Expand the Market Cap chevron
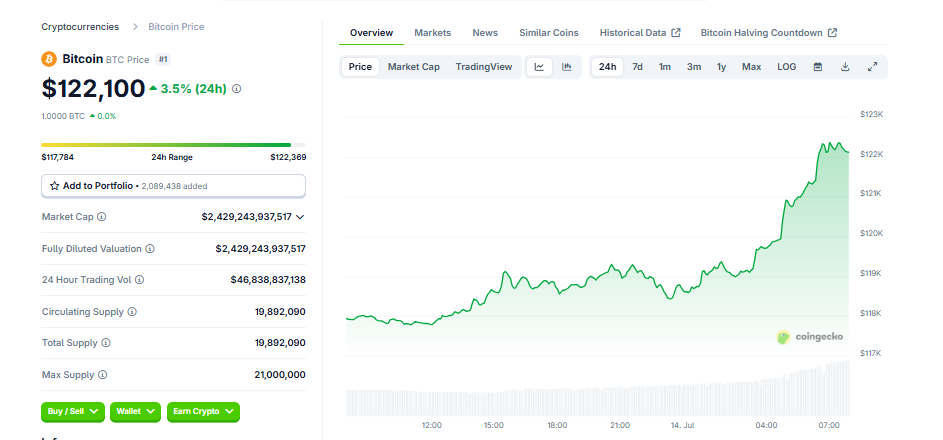This screenshot has height=440, width=943. click(300, 216)
